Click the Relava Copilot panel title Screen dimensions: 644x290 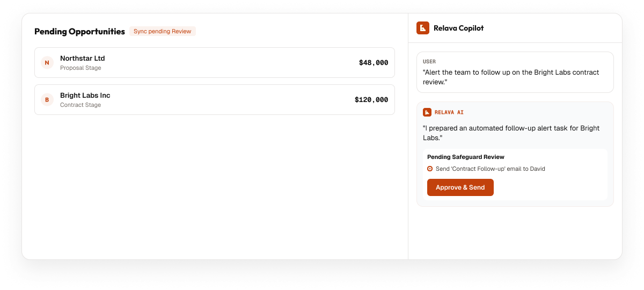[459, 28]
